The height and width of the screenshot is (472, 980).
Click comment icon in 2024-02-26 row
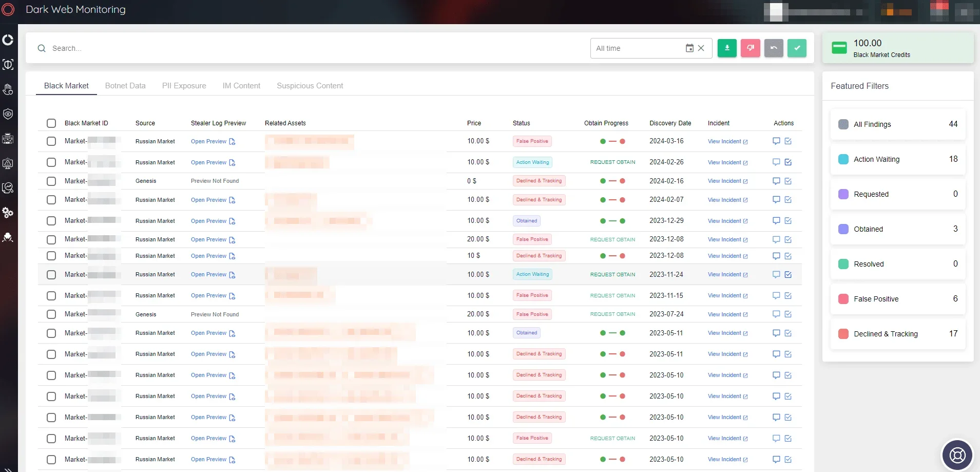click(x=776, y=162)
